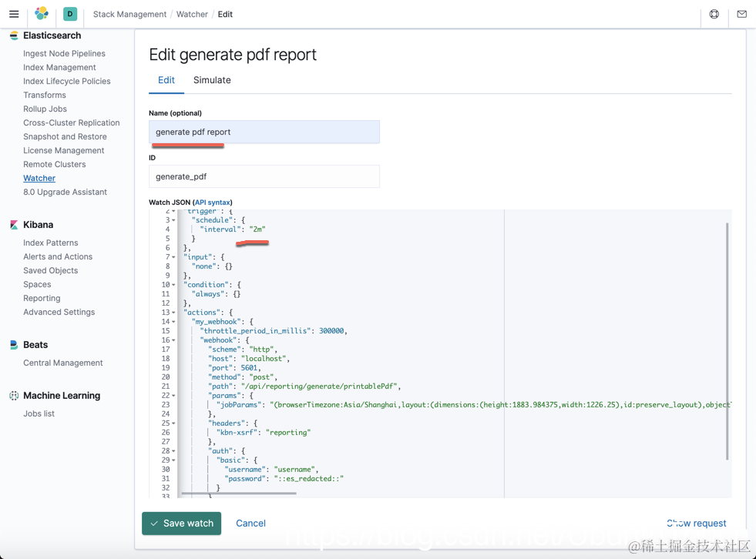Click the Elastic logo icon

point(42,14)
